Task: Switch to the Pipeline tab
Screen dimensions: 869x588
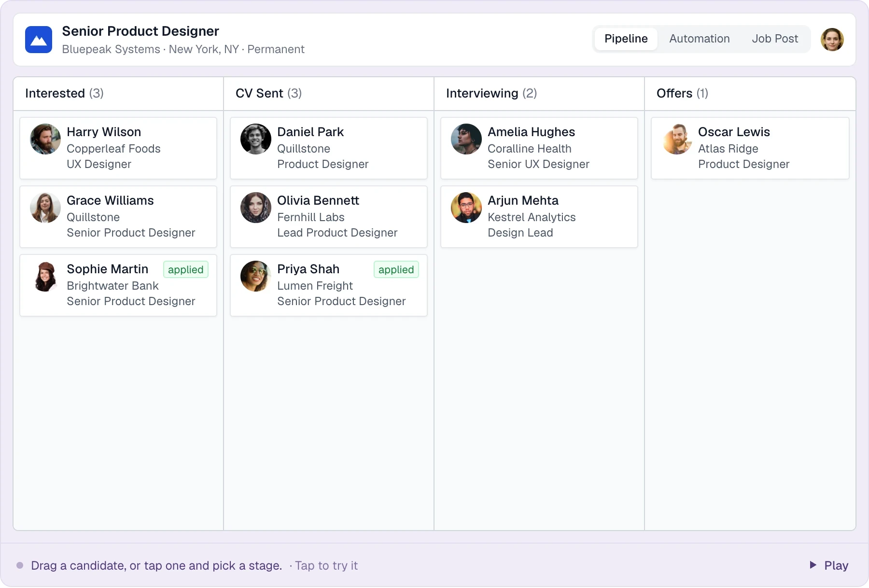Action: point(626,39)
